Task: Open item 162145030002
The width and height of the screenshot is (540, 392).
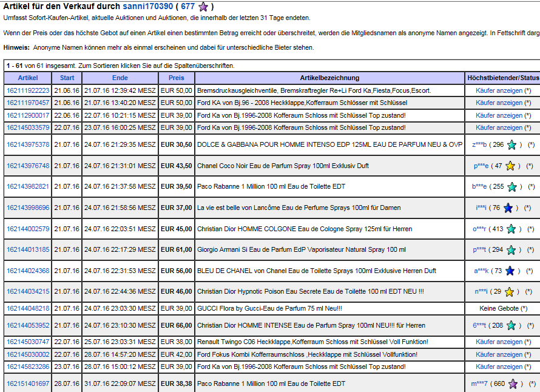Action: click(28, 354)
